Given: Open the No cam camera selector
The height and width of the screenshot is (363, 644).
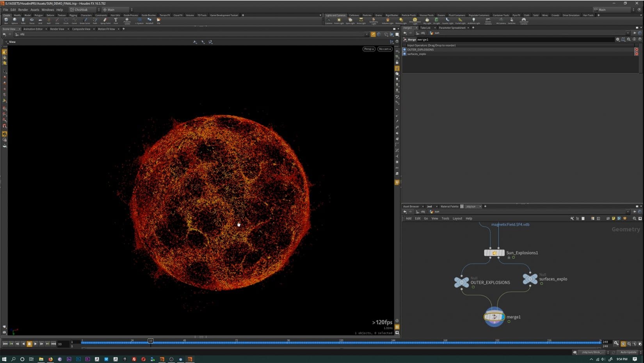Looking at the screenshot, I should click(384, 49).
